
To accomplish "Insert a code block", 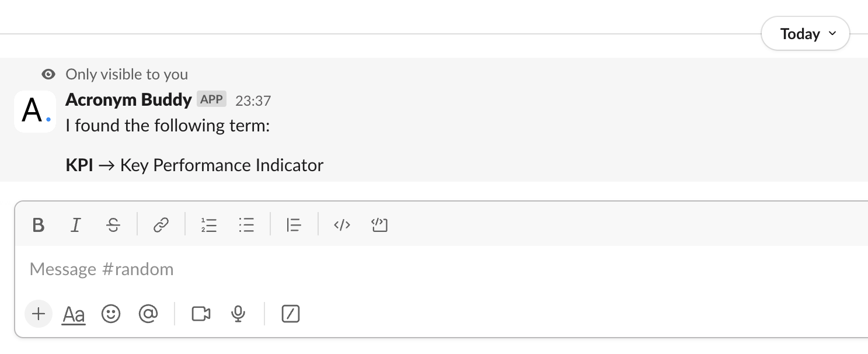I will (379, 225).
